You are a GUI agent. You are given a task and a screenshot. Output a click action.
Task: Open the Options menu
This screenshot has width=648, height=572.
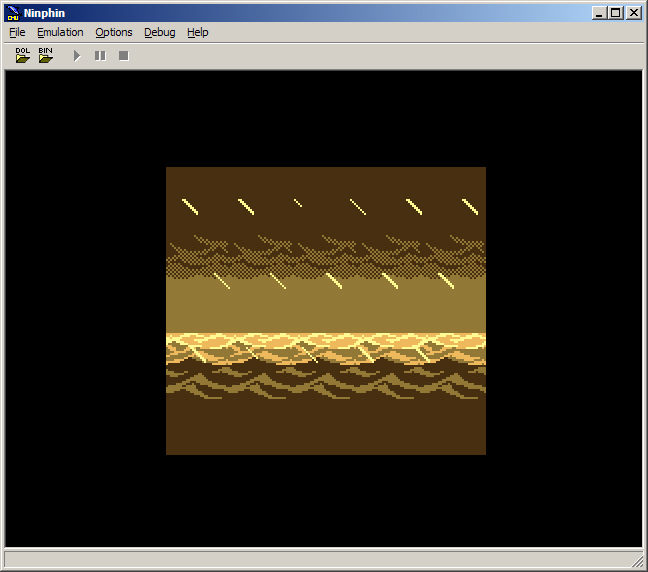point(114,32)
